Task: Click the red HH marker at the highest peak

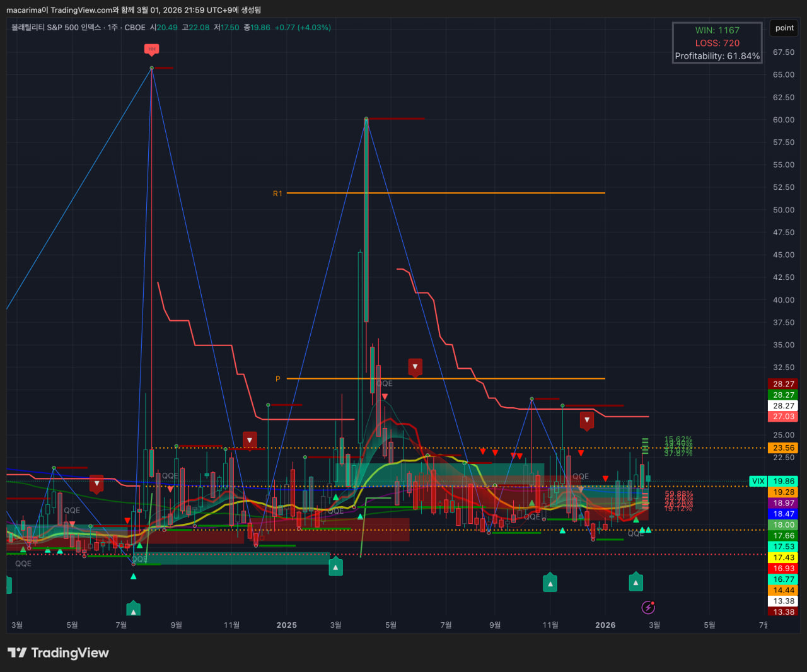Action: tap(151, 49)
